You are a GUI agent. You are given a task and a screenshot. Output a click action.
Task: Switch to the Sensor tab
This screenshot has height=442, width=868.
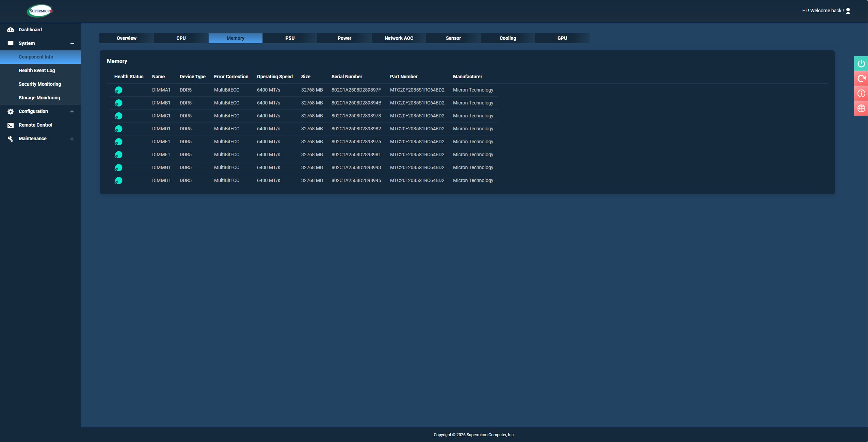453,38
